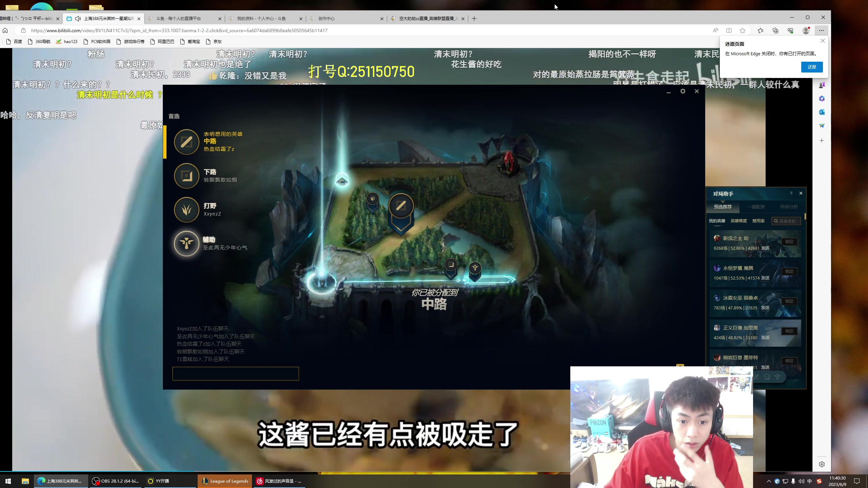Open hao123 bookmark

click(x=67, y=42)
